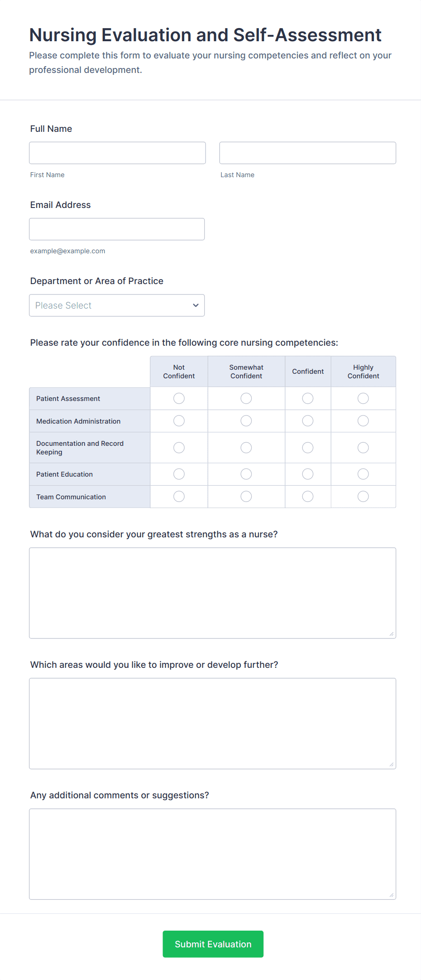Mark Not Confident for Documentation and Record Keeping
Viewport: 421px width, 980px height.
tap(179, 447)
